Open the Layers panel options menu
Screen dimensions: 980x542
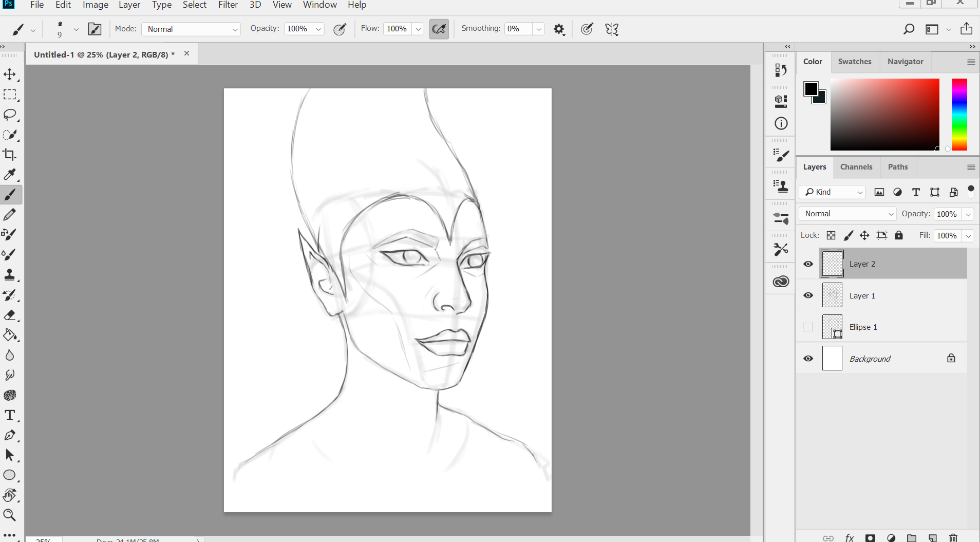(971, 167)
